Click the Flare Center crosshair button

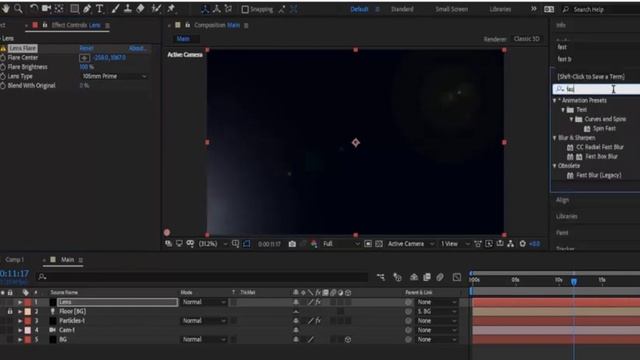84,58
